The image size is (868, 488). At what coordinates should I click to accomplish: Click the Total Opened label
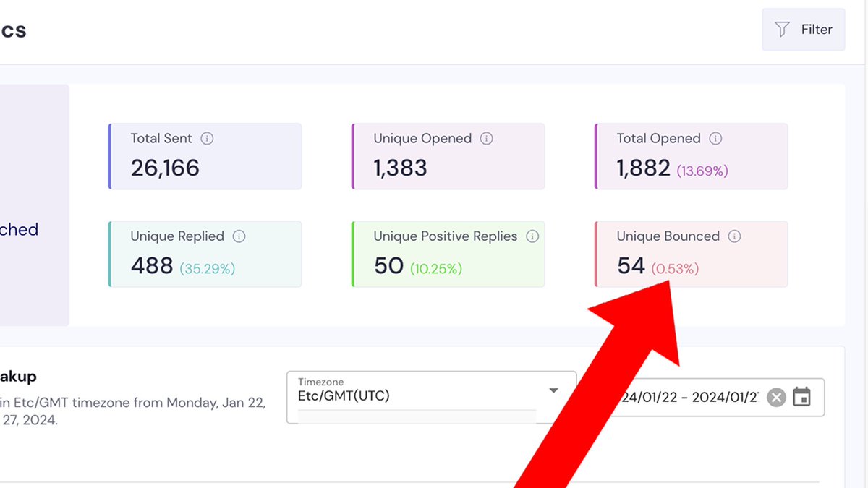pos(658,138)
